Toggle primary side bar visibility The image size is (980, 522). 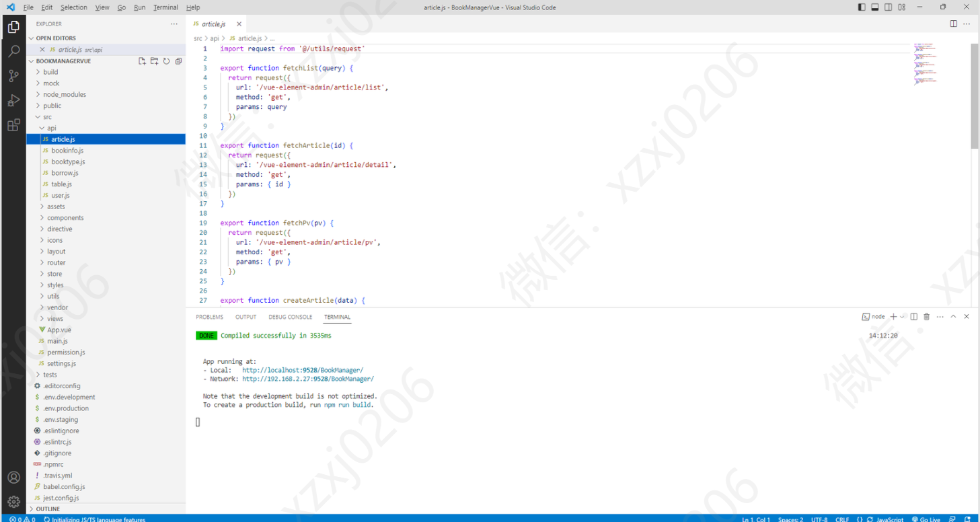coord(862,7)
